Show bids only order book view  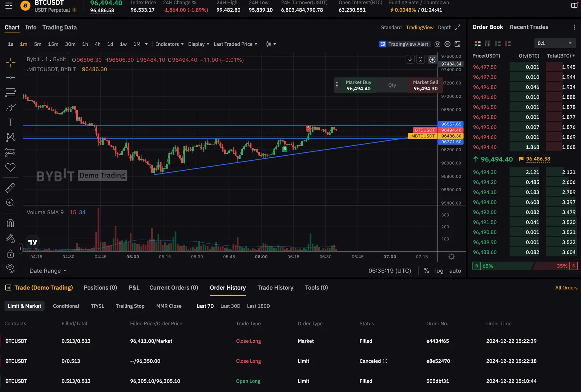pyautogui.click(x=498, y=43)
